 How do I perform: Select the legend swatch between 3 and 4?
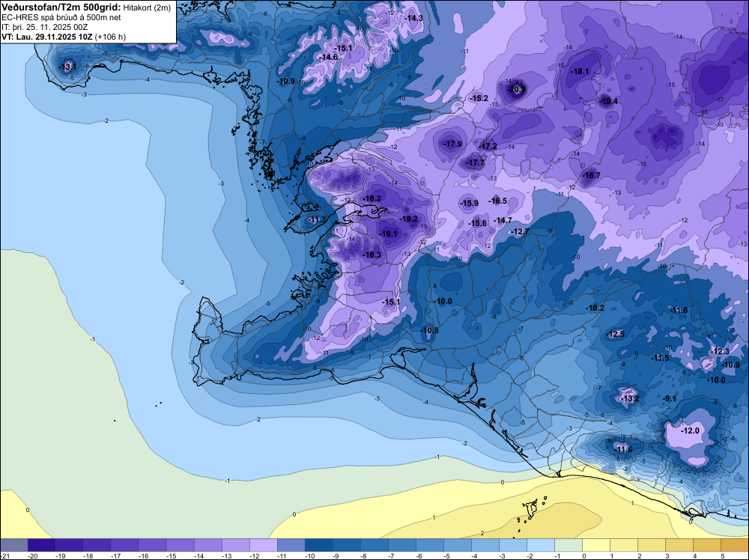(x=679, y=545)
